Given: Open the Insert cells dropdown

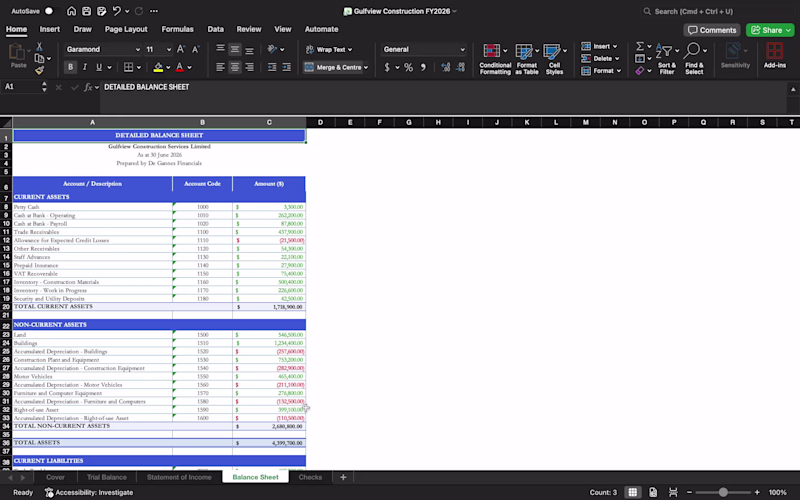Looking at the screenshot, I should point(599,46).
